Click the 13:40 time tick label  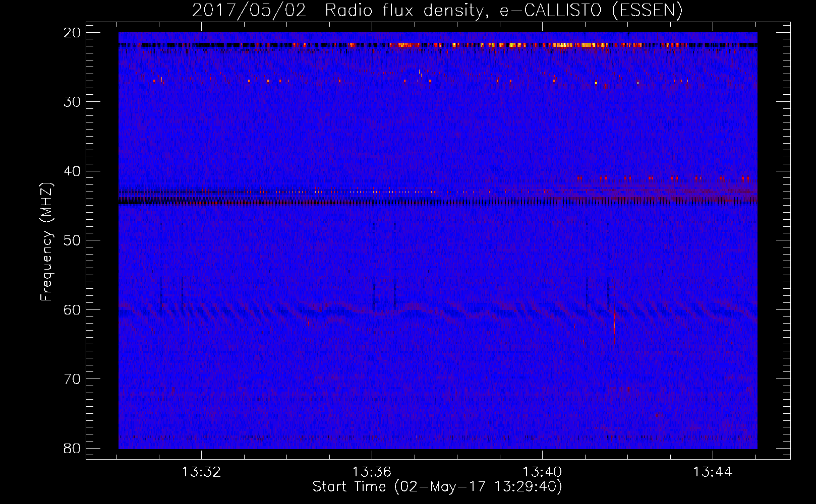(x=542, y=472)
